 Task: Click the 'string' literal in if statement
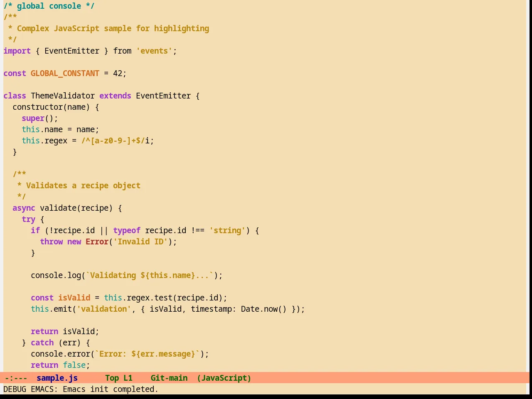point(227,230)
